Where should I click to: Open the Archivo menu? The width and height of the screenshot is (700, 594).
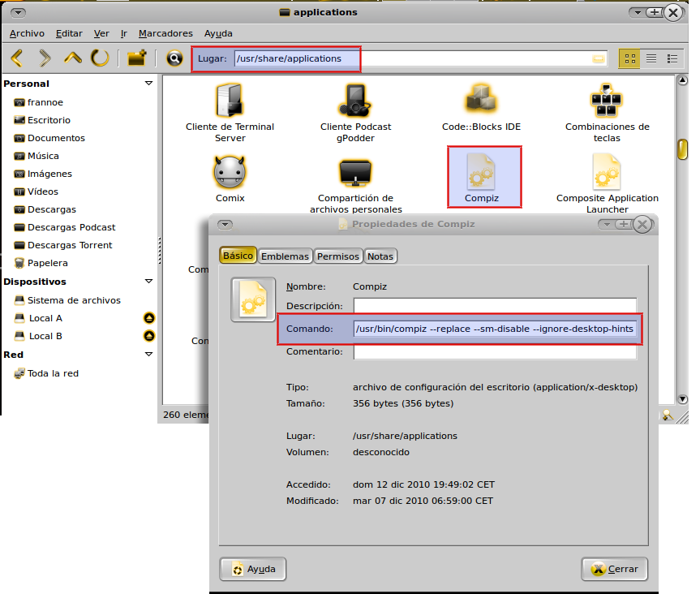(x=27, y=33)
